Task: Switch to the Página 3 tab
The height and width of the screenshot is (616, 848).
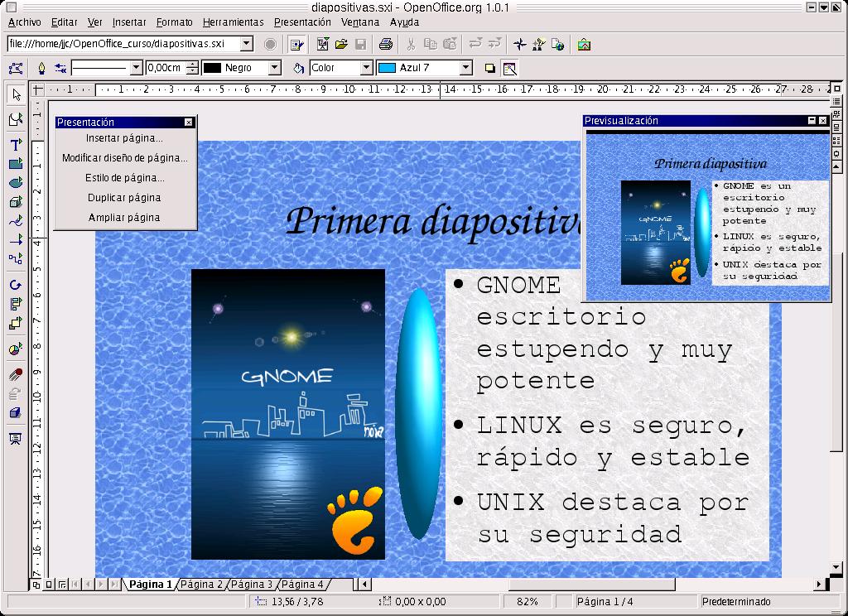Action: click(252, 585)
